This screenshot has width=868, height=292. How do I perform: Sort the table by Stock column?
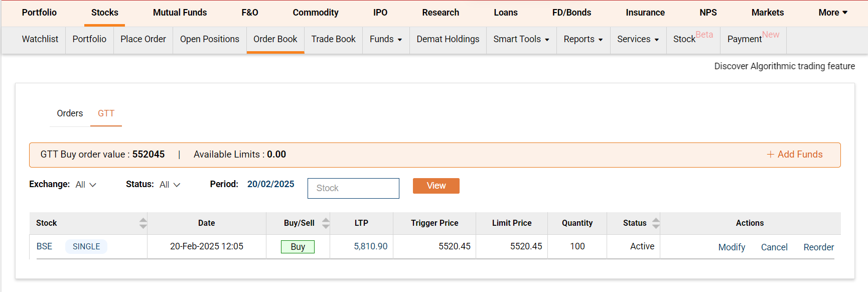[x=144, y=223]
